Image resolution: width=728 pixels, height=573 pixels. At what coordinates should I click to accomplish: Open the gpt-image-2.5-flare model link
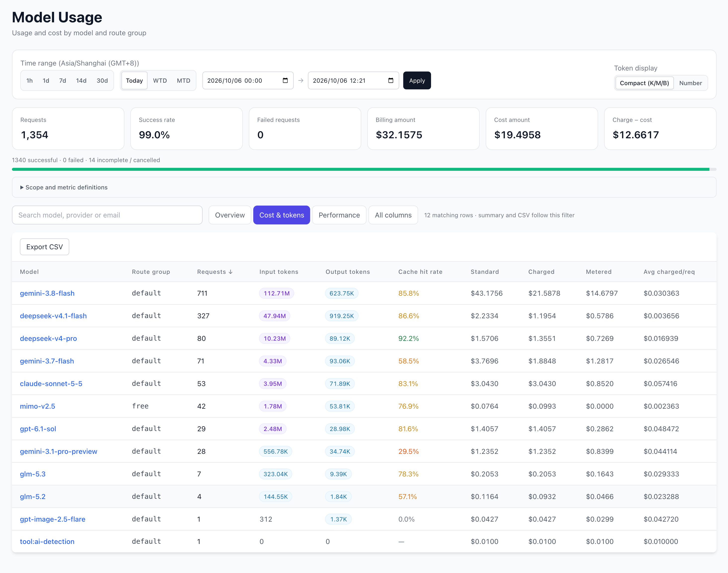tap(53, 519)
